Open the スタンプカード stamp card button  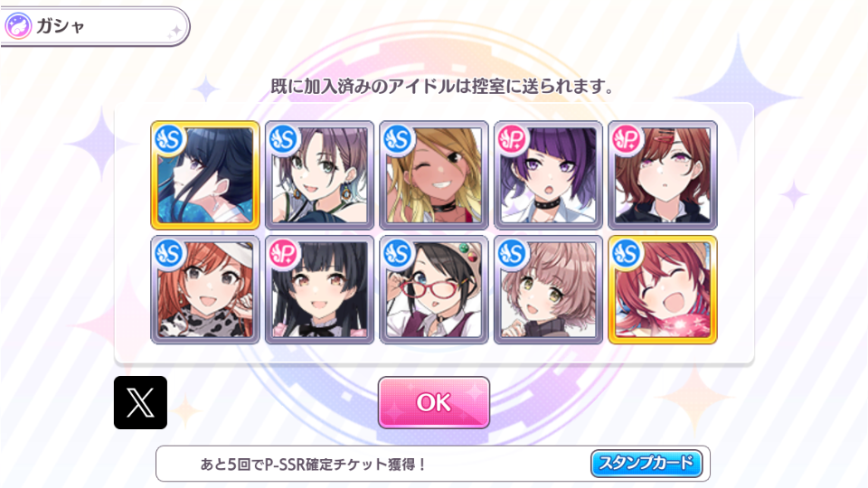coord(646,464)
